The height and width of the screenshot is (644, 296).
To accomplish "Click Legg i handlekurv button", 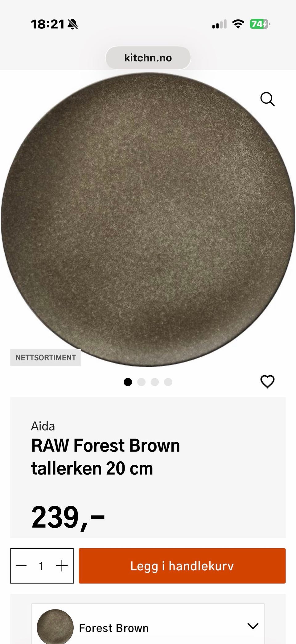I will (x=182, y=566).
